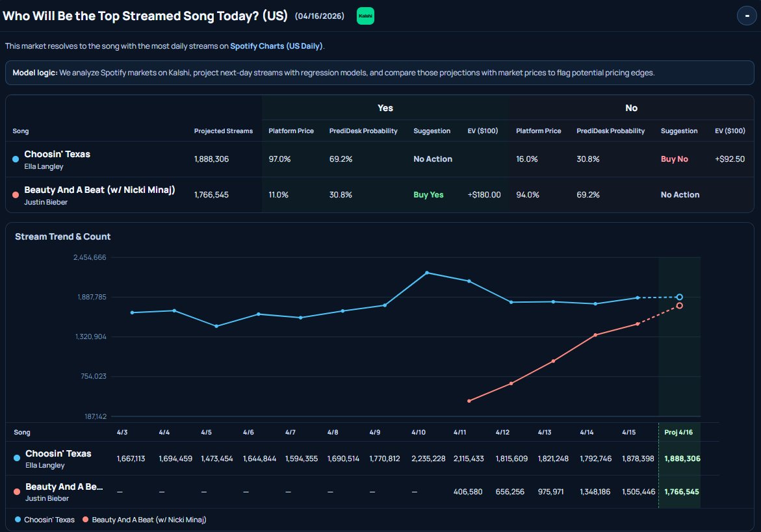Click the Stream Trend & Count heading

(x=62, y=236)
